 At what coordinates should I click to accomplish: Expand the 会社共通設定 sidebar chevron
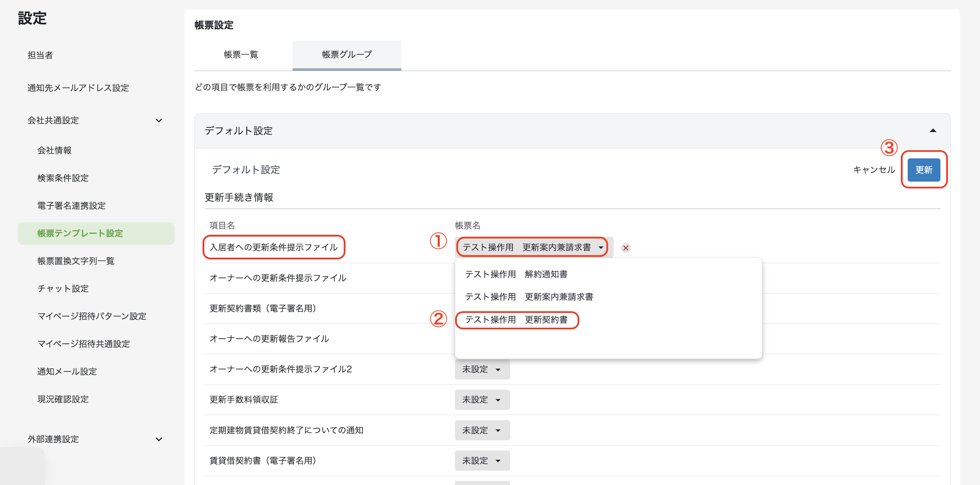[159, 121]
